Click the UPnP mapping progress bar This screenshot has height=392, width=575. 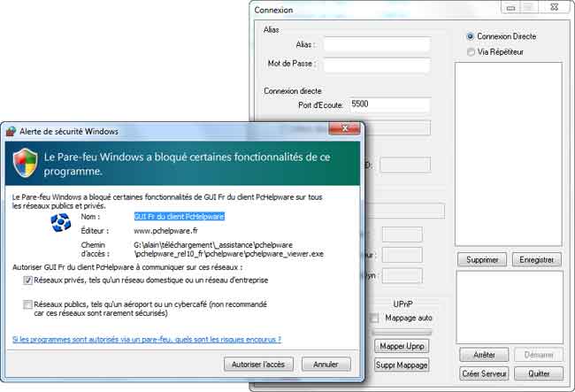point(402,332)
